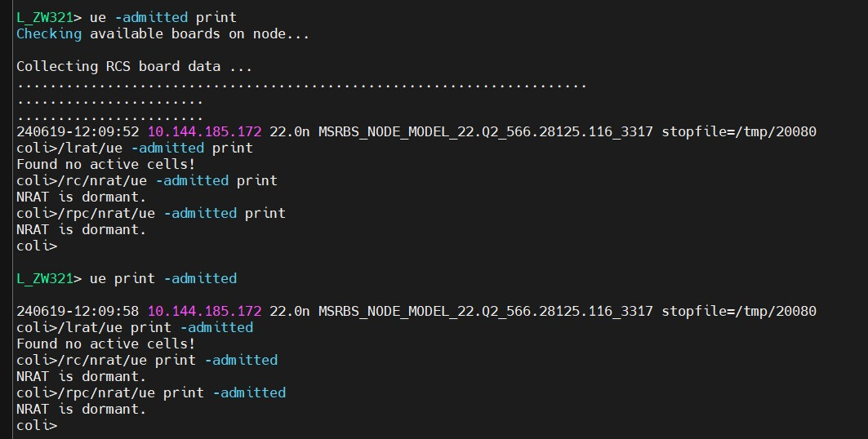
Task: Click the timestamp 240619-12:09:58
Action: [x=78, y=311]
